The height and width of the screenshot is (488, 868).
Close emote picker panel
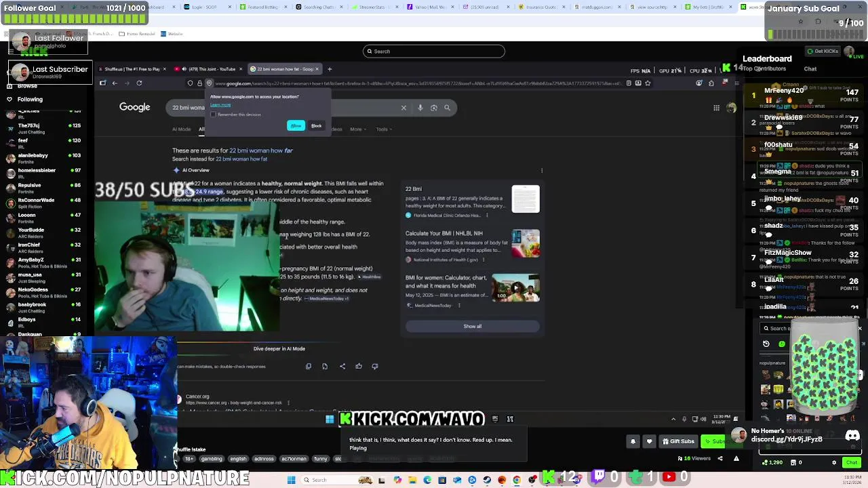859,329
